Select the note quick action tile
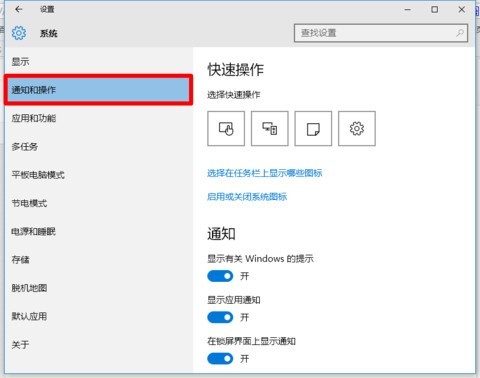 [x=313, y=129]
